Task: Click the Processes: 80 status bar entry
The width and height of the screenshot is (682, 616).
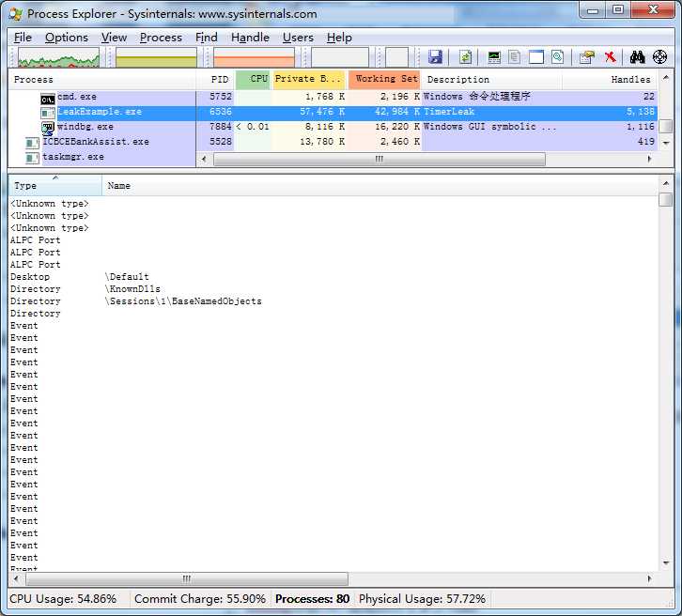Action: [312, 599]
